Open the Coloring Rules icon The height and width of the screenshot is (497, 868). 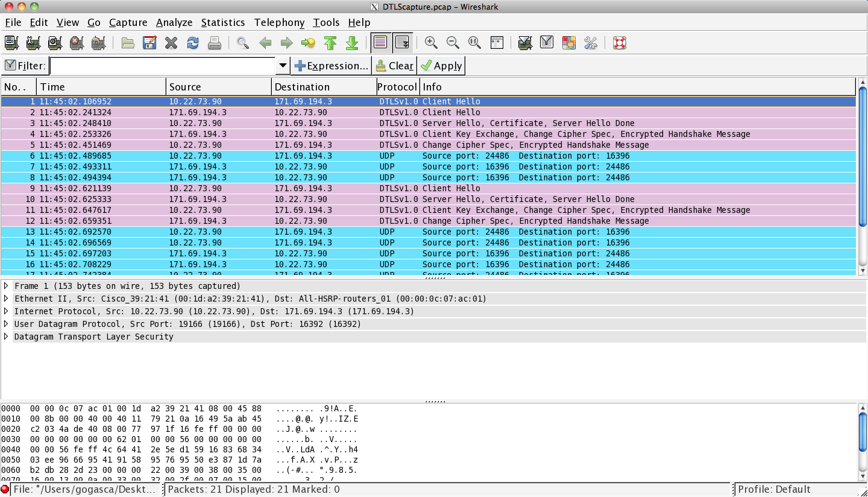point(568,43)
